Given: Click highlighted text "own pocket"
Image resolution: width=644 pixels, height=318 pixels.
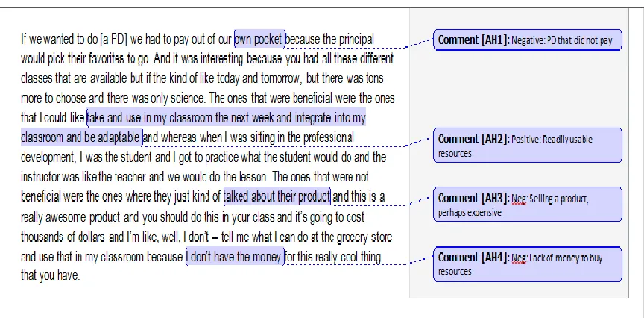Looking at the screenshot, I should 259,39.
